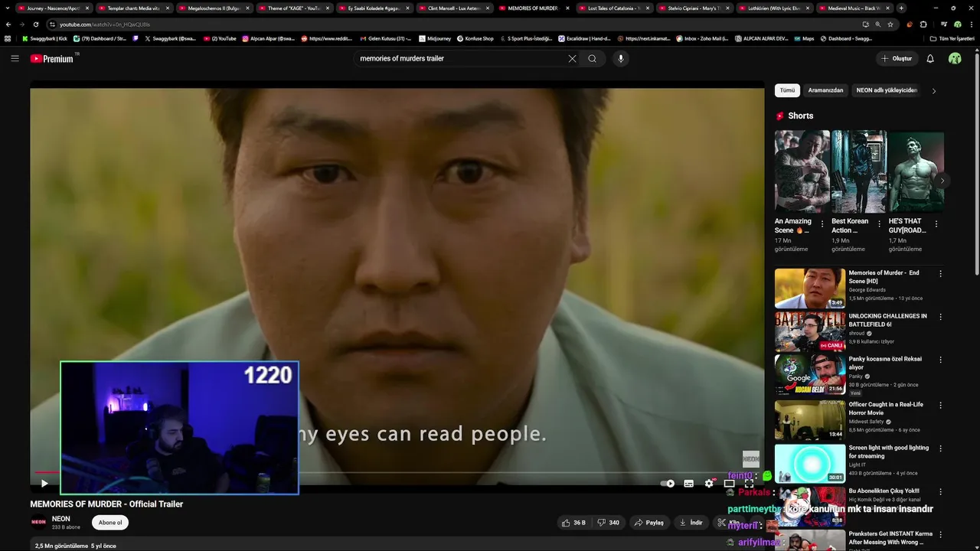Open HE'S THAT GUY short thumbnail
This screenshot has width=980, height=551.
click(916, 171)
